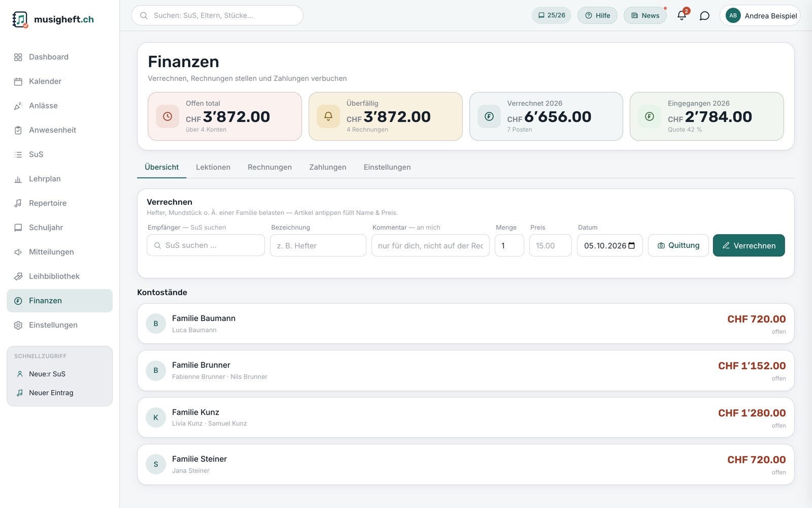Click the Quittung button
Image resolution: width=812 pixels, height=508 pixels.
pos(678,245)
